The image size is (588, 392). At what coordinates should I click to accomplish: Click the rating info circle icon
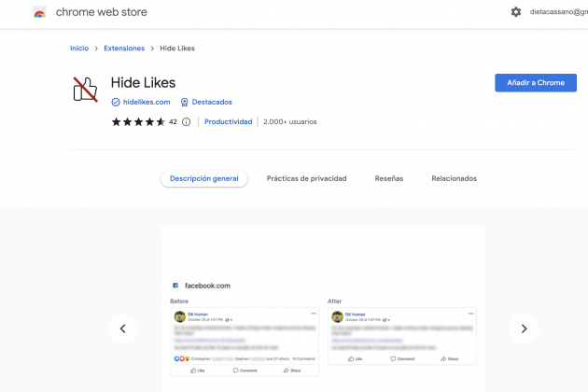point(186,121)
